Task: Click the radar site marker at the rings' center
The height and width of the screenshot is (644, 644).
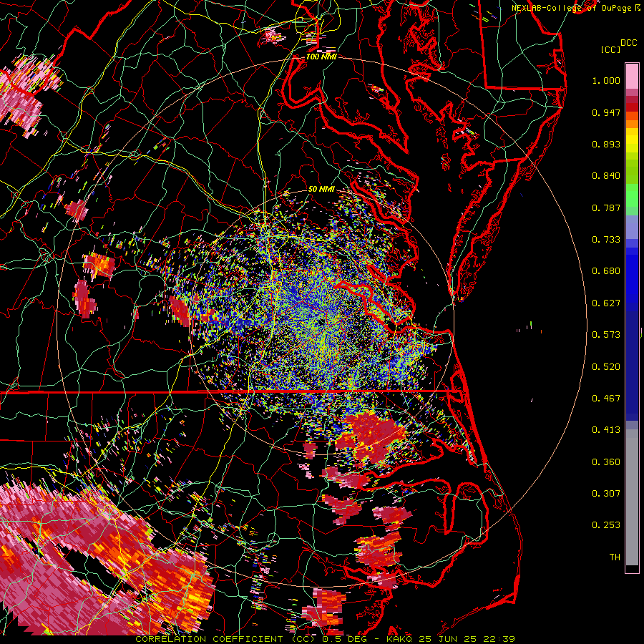Action: point(321,323)
